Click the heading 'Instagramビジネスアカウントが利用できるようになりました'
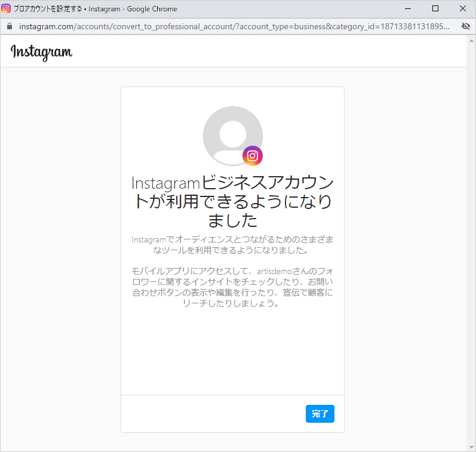Viewport: 476px width, 452px height. (232, 202)
